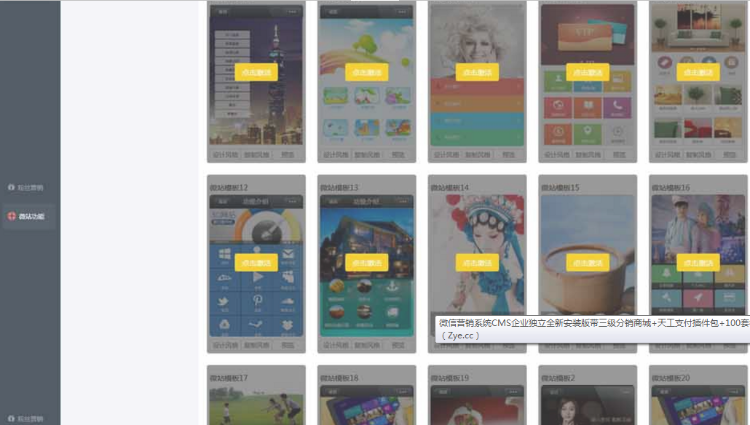
Task: Click 预览 for 微站模板12
Action: tap(287, 345)
